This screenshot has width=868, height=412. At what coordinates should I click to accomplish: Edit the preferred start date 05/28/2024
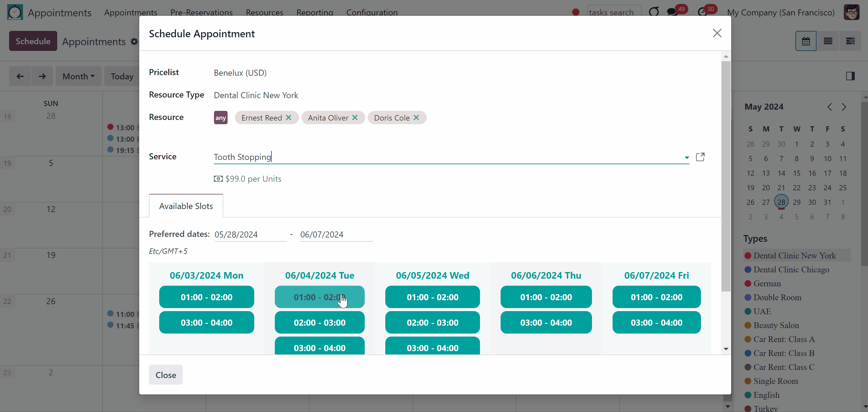click(250, 235)
